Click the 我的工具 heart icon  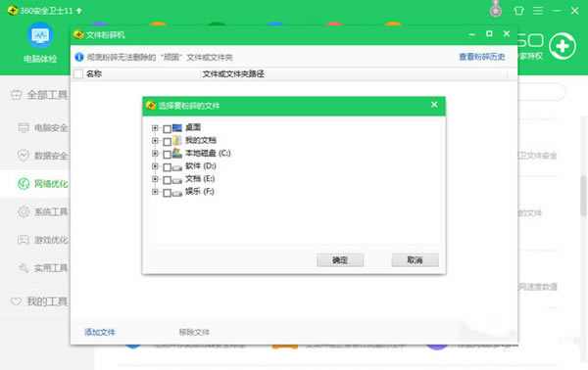[x=16, y=301]
